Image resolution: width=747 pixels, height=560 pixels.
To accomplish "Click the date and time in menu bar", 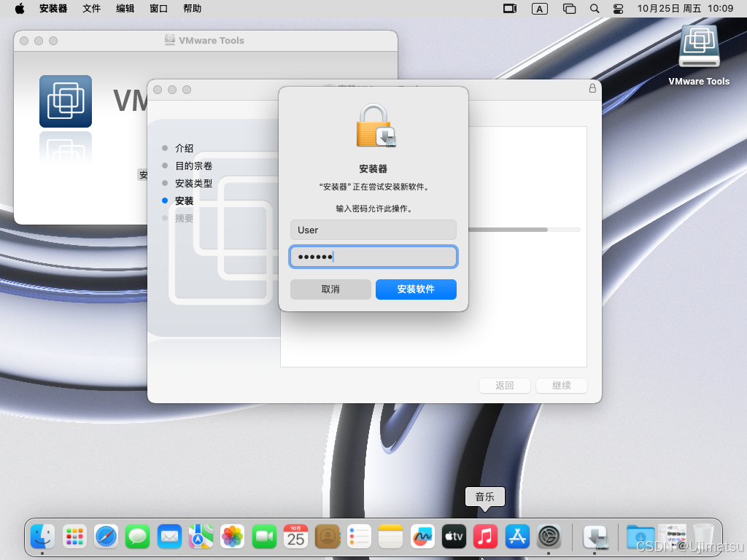I will pos(685,9).
